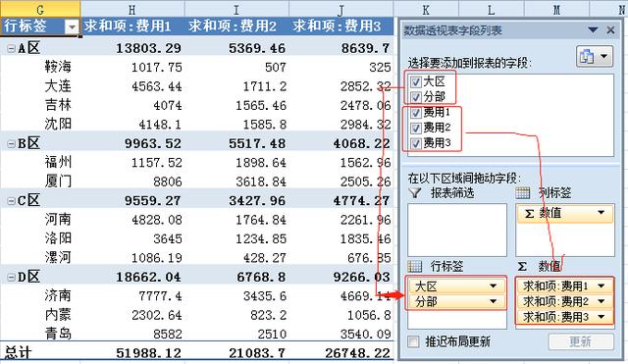Select column J header
This screenshot has width=628, height=364.
341,9
